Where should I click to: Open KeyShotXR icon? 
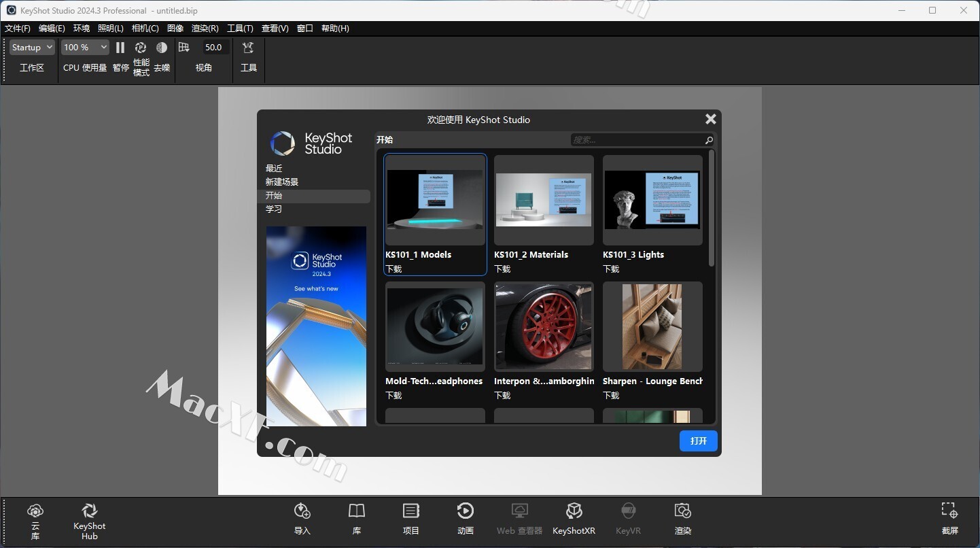pyautogui.click(x=574, y=511)
